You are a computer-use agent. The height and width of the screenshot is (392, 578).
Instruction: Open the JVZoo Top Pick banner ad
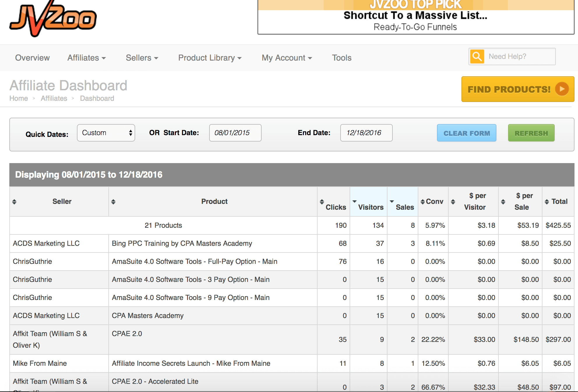416,17
